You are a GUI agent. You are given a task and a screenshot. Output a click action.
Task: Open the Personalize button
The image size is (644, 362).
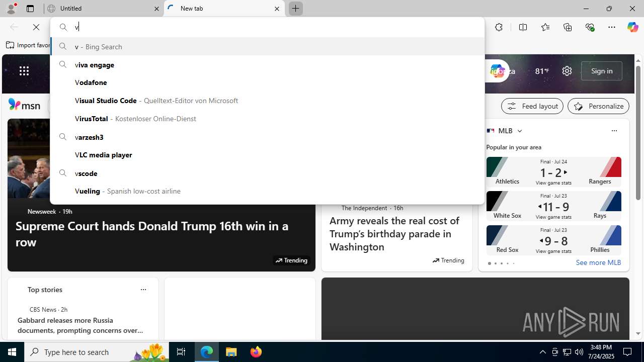tap(598, 106)
